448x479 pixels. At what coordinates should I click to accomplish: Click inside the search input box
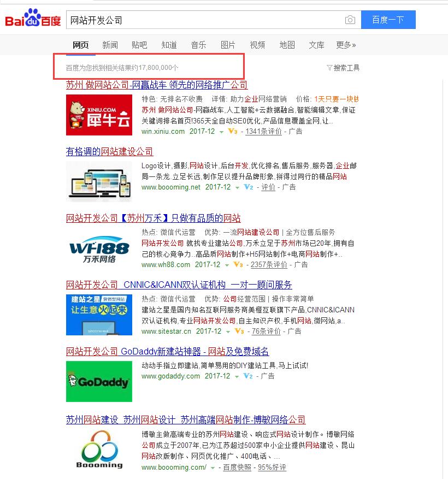click(x=208, y=19)
